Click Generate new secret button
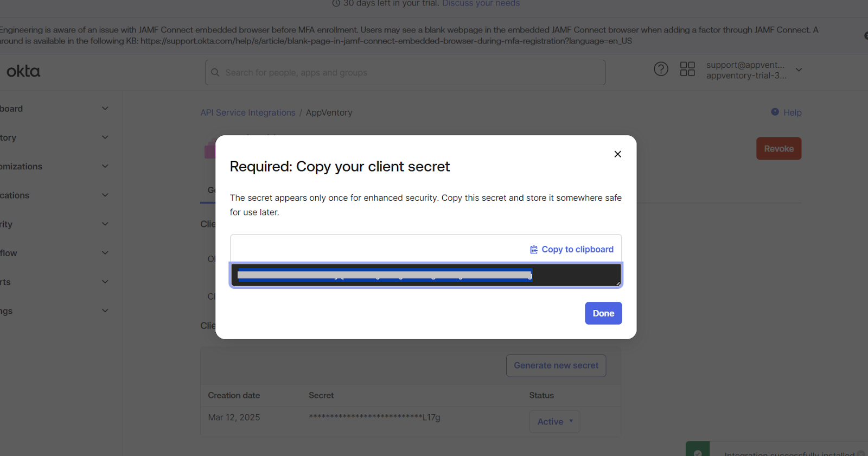The width and height of the screenshot is (868, 456). (x=556, y=365)
